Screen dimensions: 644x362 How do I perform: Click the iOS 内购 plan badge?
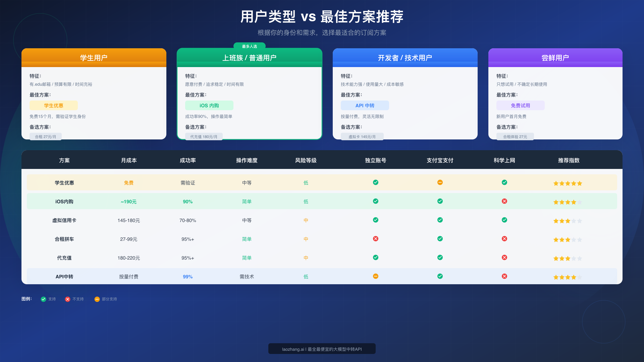(209, 105)
